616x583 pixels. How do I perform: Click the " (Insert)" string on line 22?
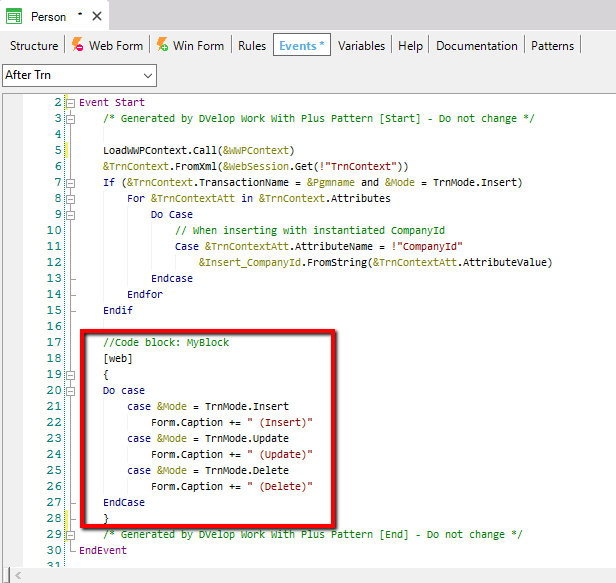point(280,422)
